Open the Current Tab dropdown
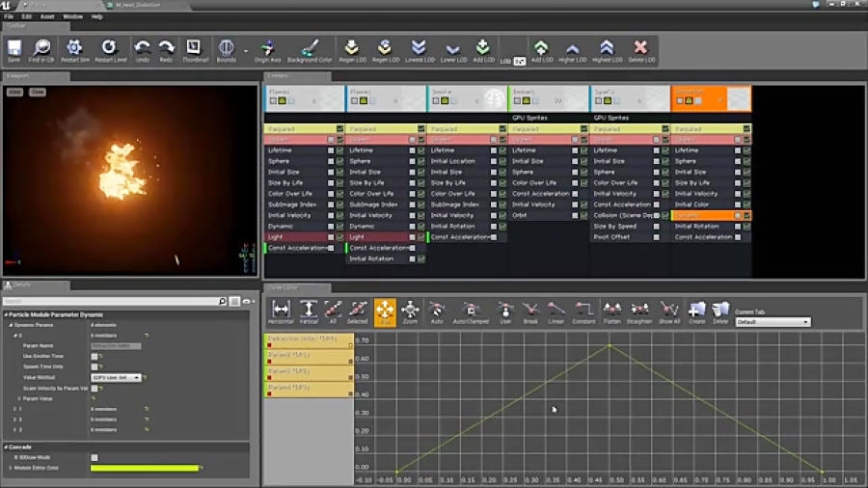 pos(772,322)
